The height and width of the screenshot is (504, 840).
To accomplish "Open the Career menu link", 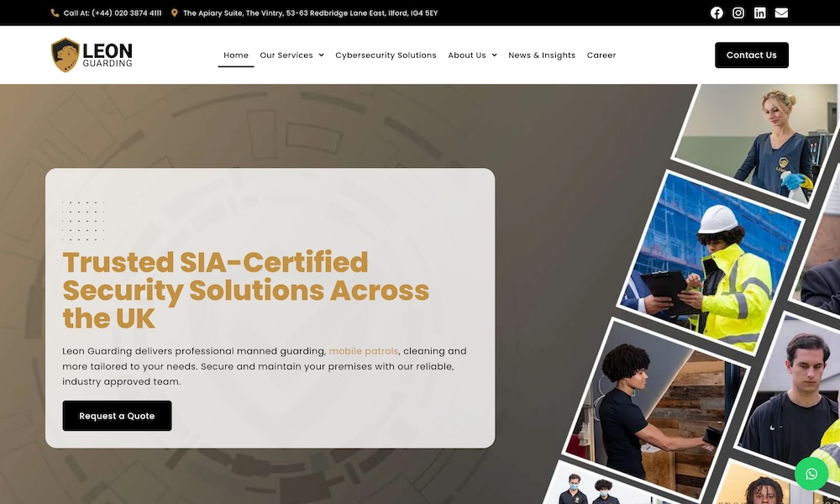I will coord(601,55).
